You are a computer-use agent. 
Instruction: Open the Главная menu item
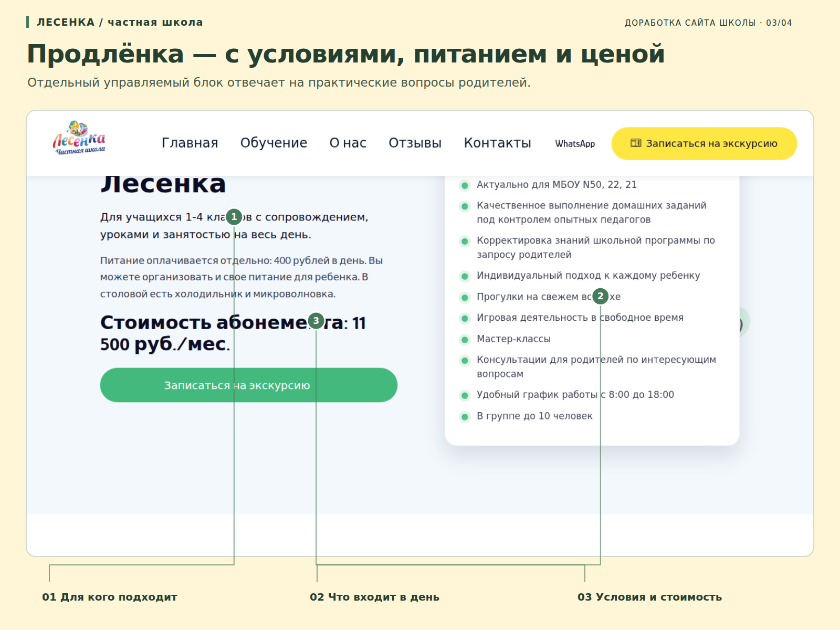tap(190, 143)
